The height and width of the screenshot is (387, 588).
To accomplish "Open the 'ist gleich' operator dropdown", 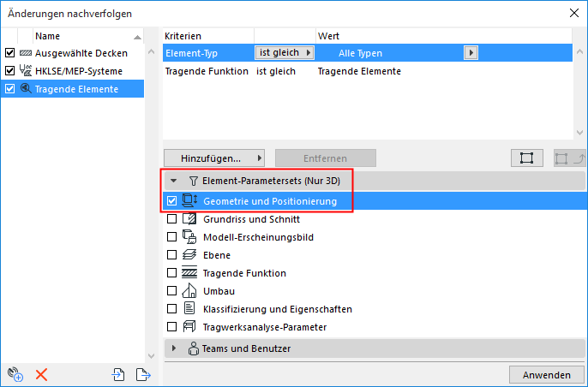I will (285, 53).
